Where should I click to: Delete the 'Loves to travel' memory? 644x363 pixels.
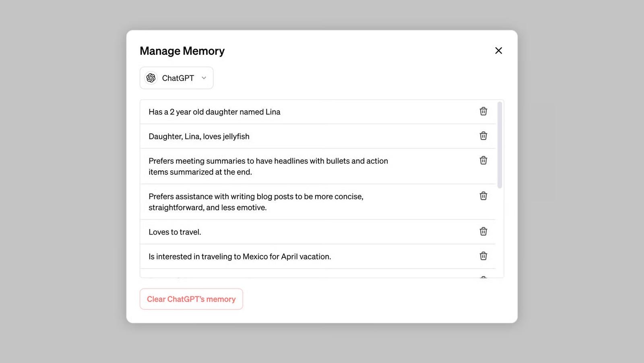pos(483,231)
